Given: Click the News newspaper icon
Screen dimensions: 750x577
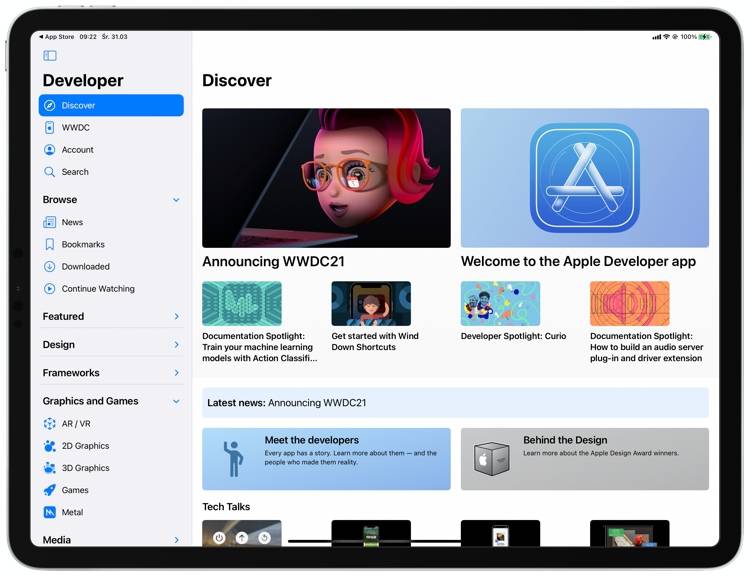Looking at the screenshot, I should [49, 222].
